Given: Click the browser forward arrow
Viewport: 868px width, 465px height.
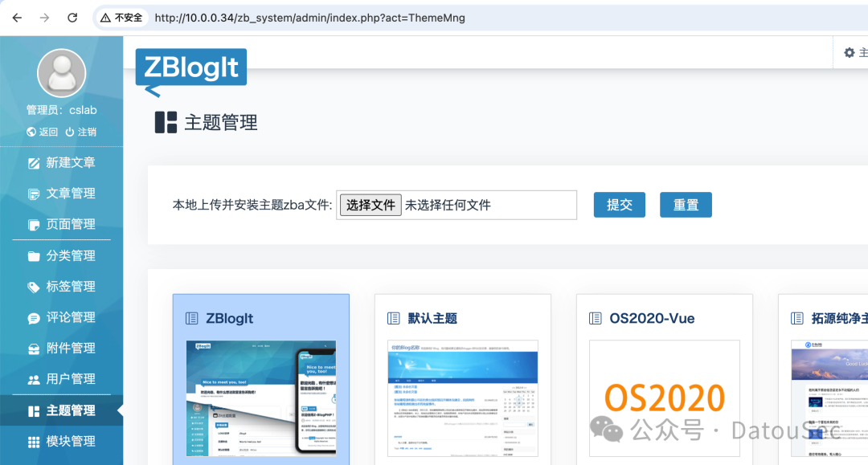Looking at the screenshot, I should [x=44, y=18].
